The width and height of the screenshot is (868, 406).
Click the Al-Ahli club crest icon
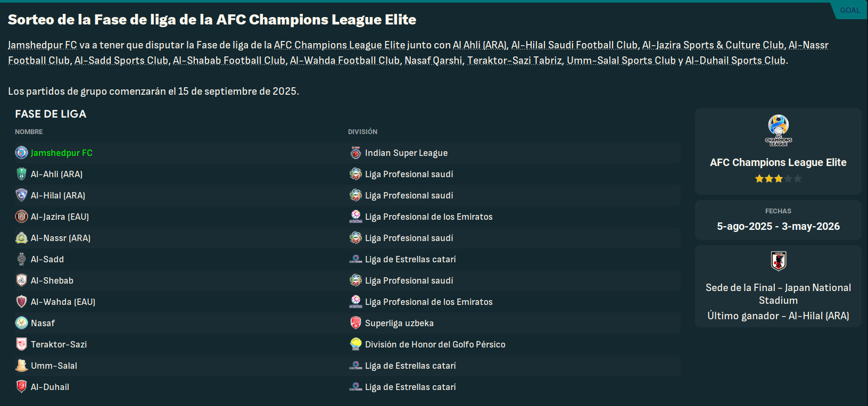click(x=21, y=174)
